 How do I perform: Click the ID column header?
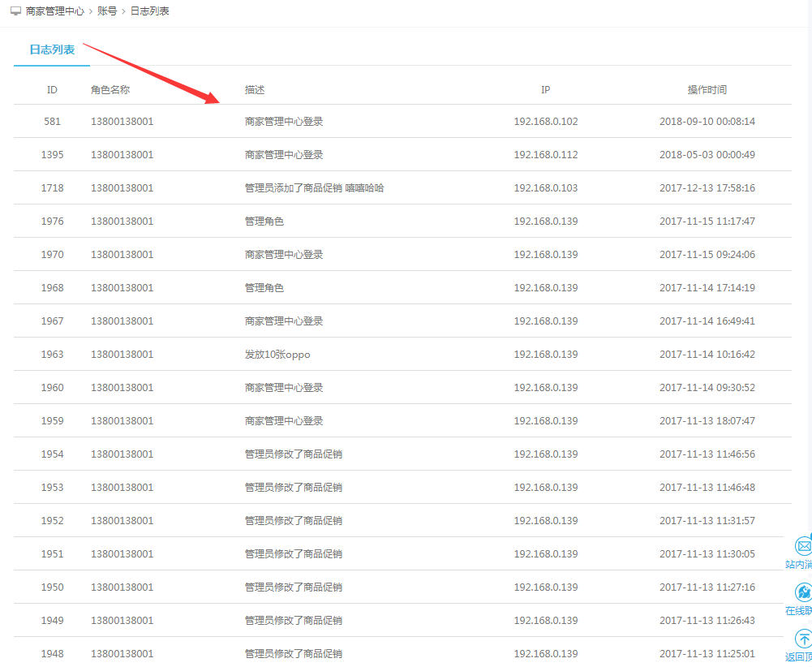click(52, 90)
